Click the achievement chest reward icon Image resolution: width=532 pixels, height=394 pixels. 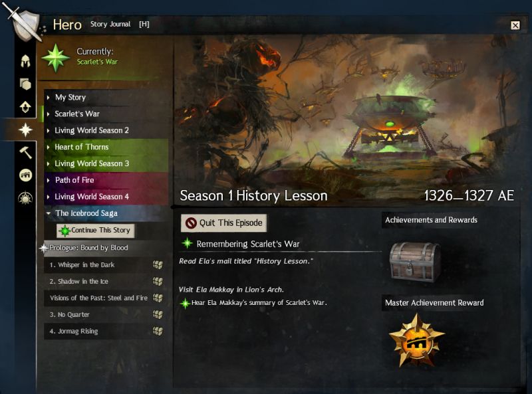pyautogui.click(x=415, y=261)
